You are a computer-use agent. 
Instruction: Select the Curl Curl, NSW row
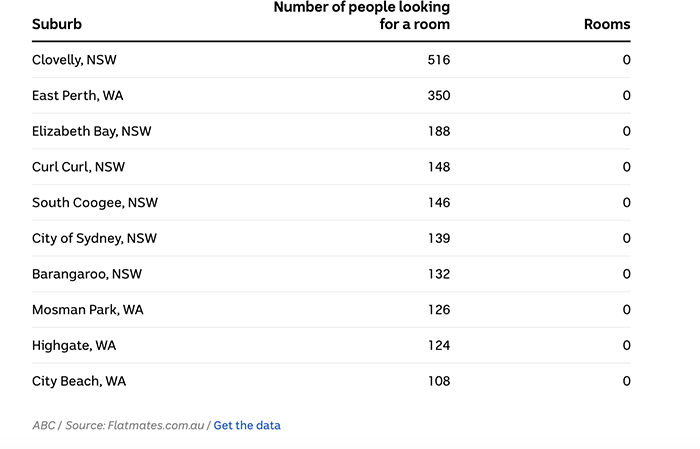pos(331,167)
